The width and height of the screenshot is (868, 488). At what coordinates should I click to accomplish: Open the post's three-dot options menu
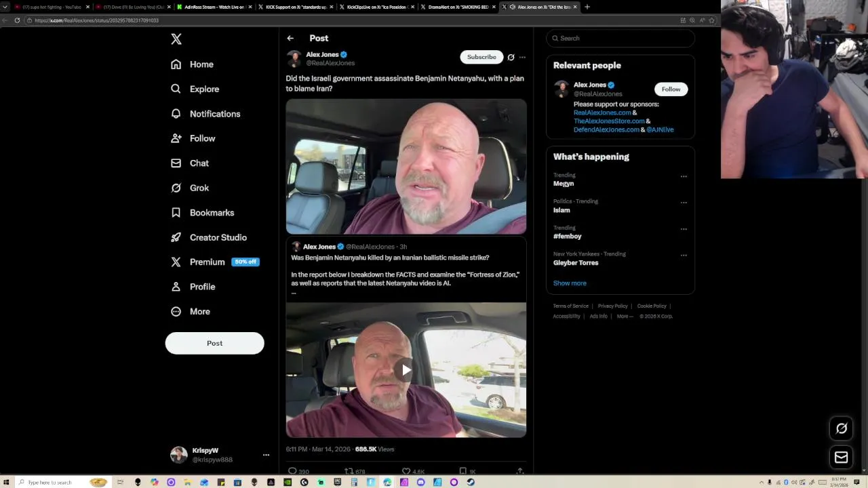click(522, 58)
